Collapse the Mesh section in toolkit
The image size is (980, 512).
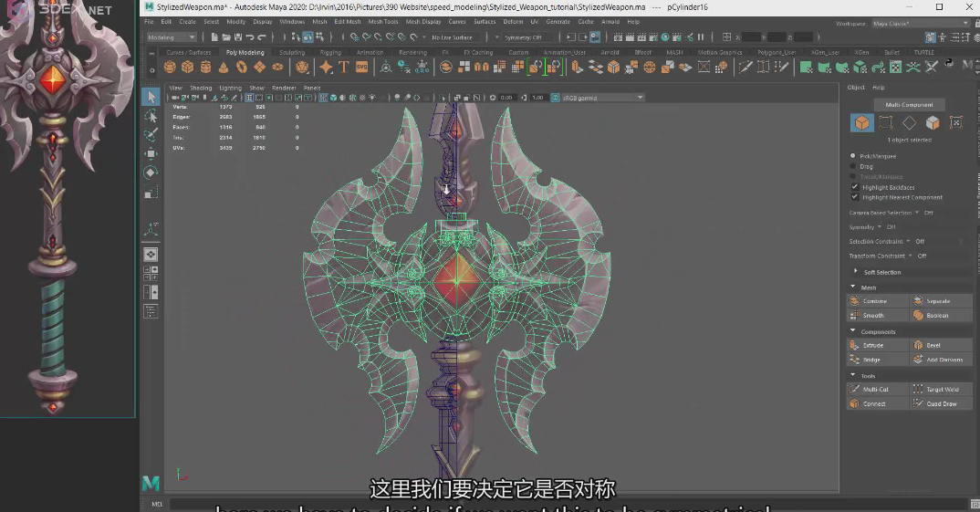(x=853, y=287)
